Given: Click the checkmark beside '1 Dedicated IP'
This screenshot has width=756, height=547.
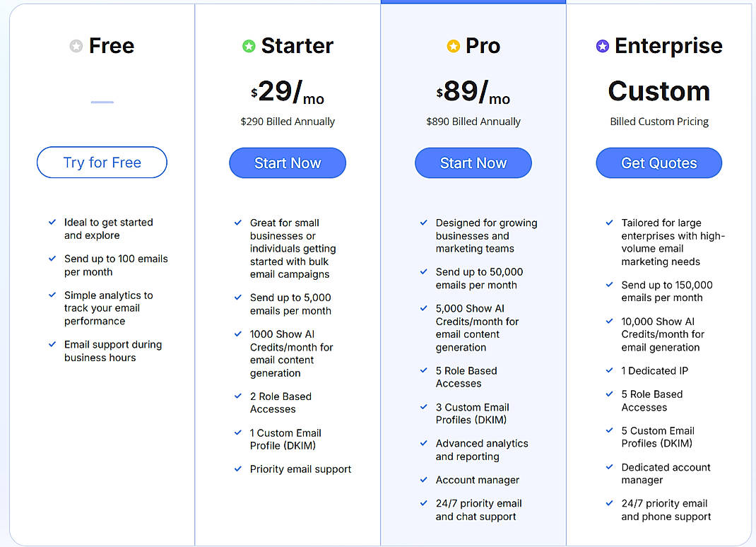Looking at the screenshot, I should tap(609, 370).
